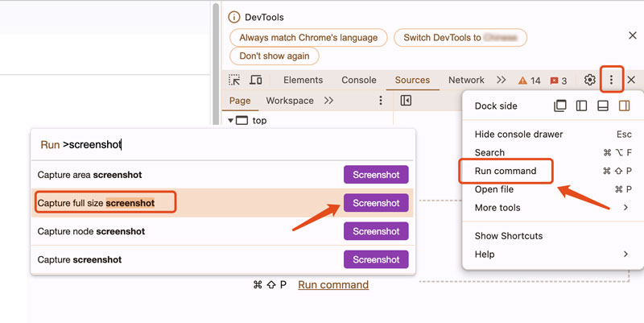The image size is (644, 323).
Task: Select Capture node screenshot command
Action: tap(223, 231)
